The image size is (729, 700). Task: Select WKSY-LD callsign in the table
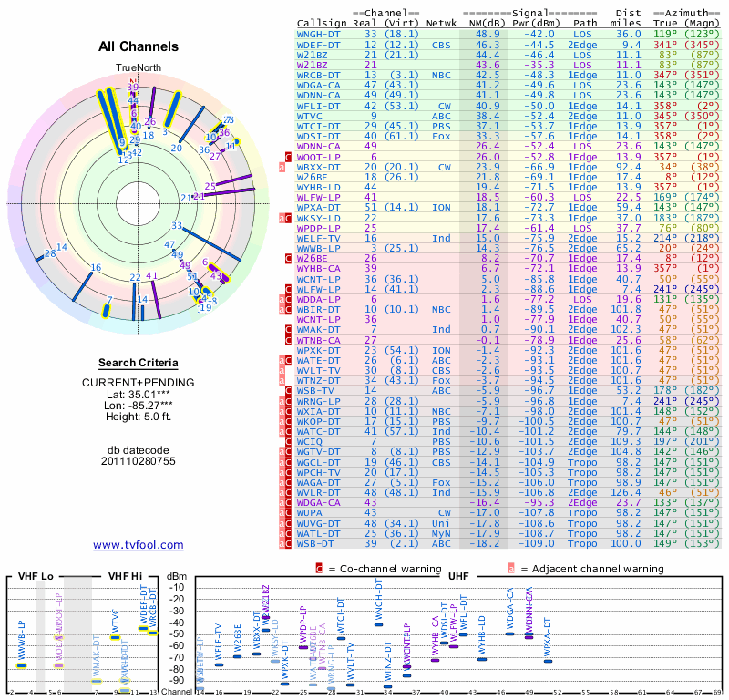[x=318, y=218]
